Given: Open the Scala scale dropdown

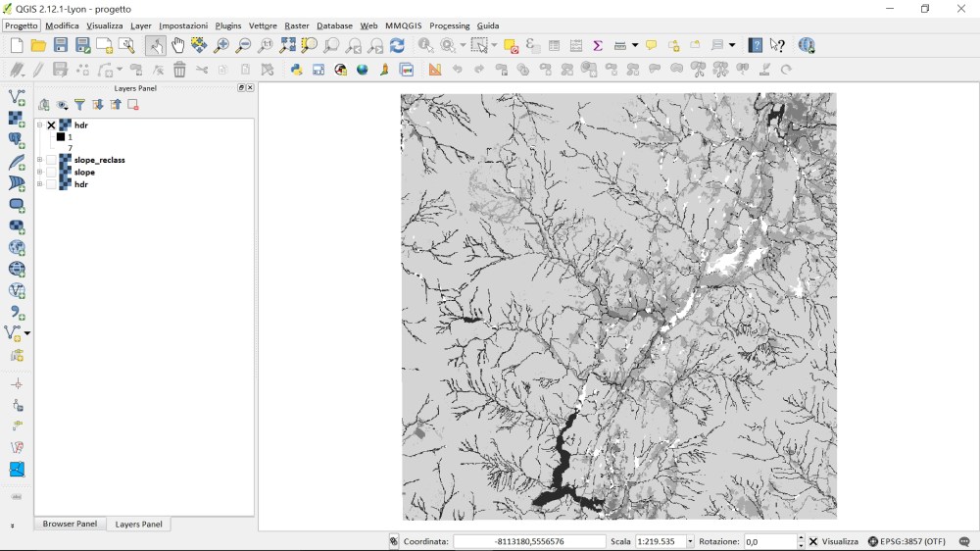Looking at the screenshot, I should click(x=690, y=541).
